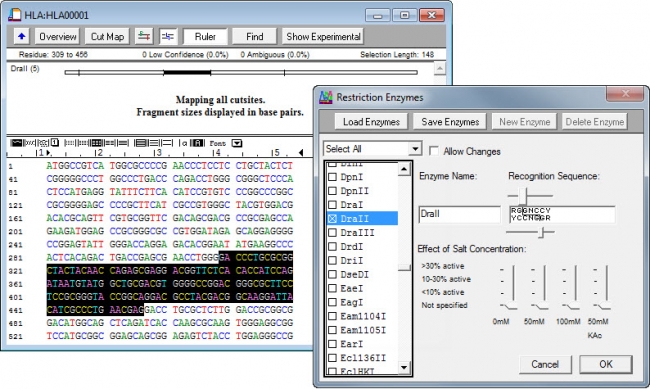Open the Cut Map view
The image size is (650, 389).
pos(107,36)
